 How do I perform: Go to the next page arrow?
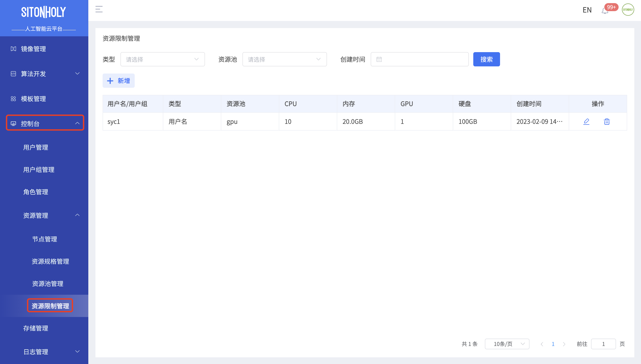click(564, 344)
